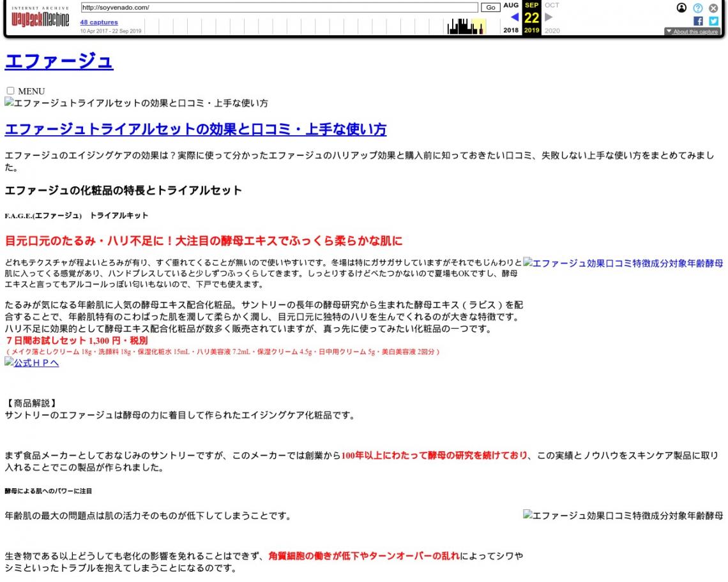Click the red headline 目元口元のたるみ・ハリ不足に
The height and width of the screenshot is (582, 728).
pyautogui.click(x=203, y=241)
